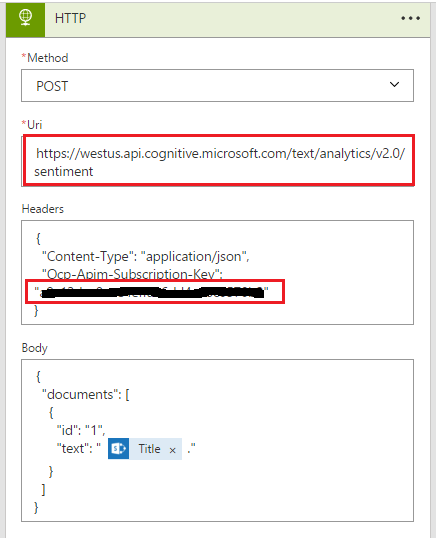The height and width of the screenshot is (538, 436).
Task: Click the Method field label
Action: coord(45,58)
